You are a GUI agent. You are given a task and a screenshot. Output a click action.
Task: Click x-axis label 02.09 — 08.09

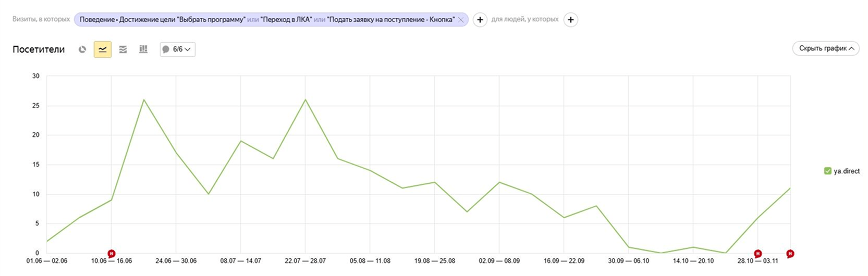[x=499, y=261]
